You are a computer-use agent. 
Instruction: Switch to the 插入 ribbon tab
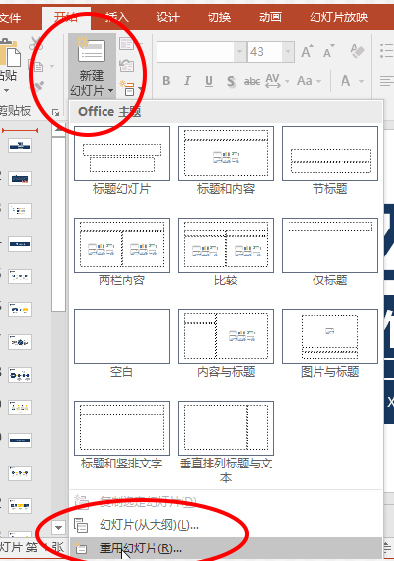pyautogui.click(x=117, y=17)
